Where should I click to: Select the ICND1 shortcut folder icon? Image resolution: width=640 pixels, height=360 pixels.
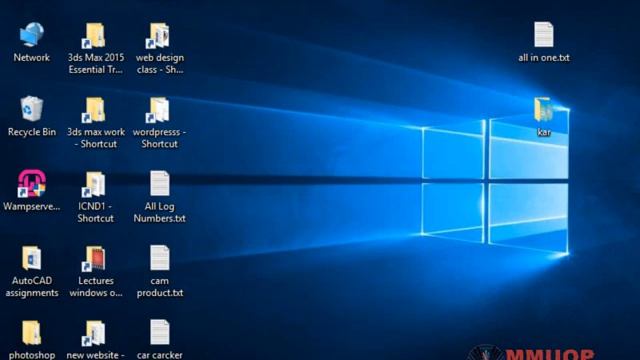(95, 184)
